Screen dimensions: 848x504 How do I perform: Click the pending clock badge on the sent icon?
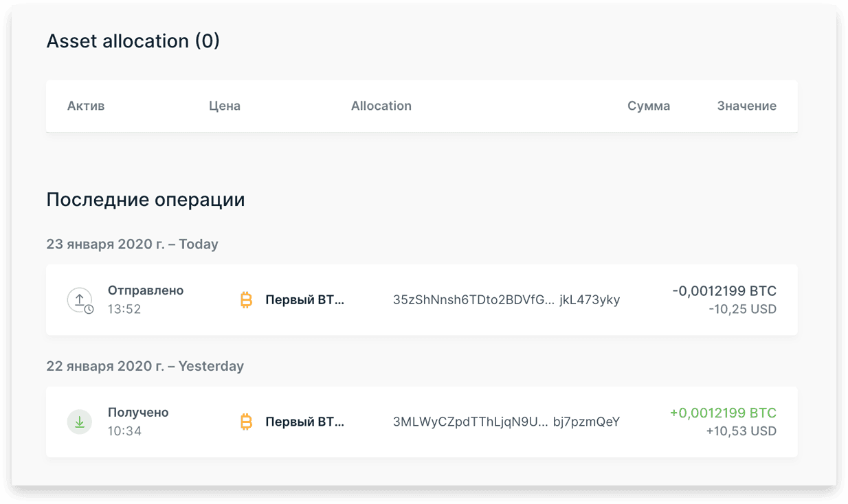point(89,310)
